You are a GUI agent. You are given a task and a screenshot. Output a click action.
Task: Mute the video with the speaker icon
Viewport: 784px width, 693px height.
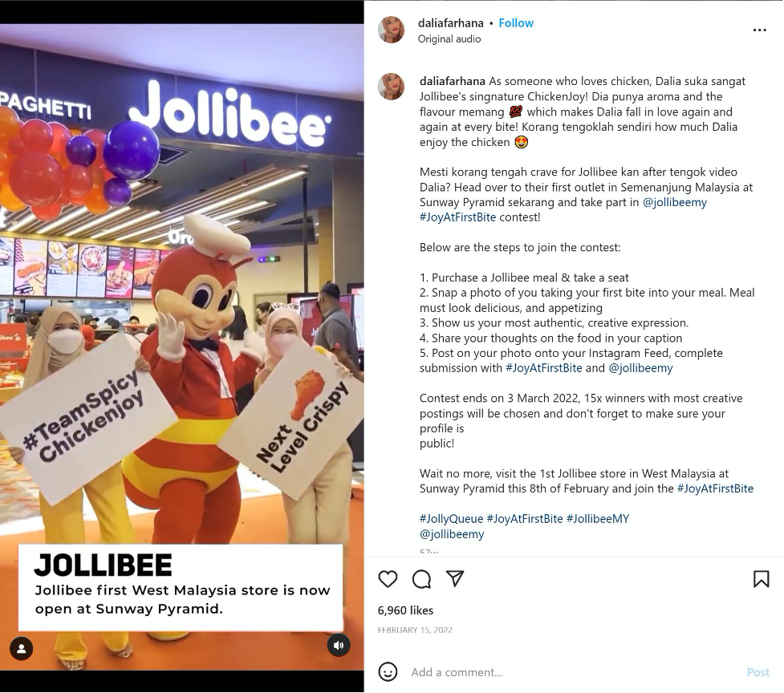point(339,645)
